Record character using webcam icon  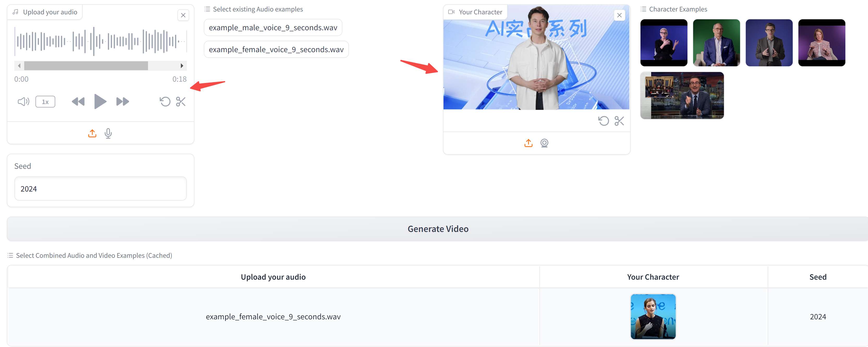(544, 143)
